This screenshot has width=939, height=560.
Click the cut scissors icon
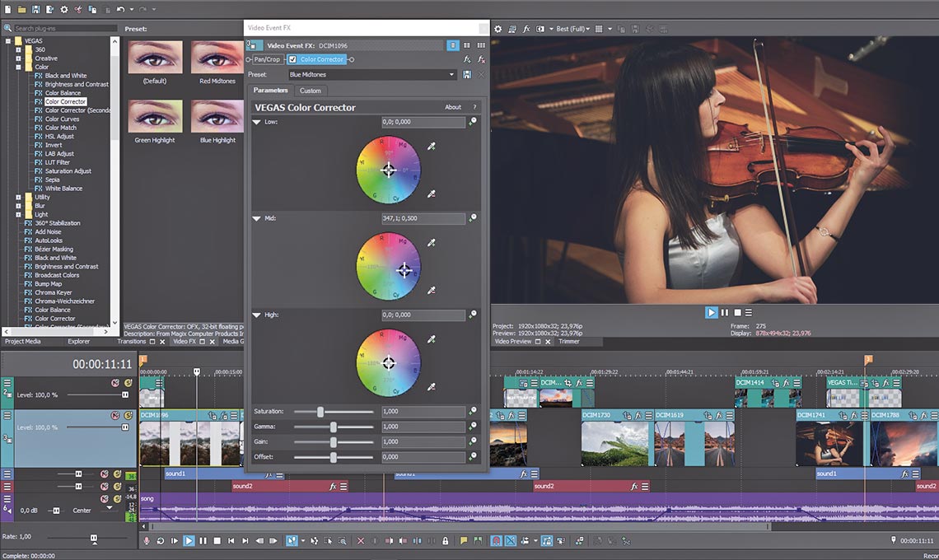(78, 10)
